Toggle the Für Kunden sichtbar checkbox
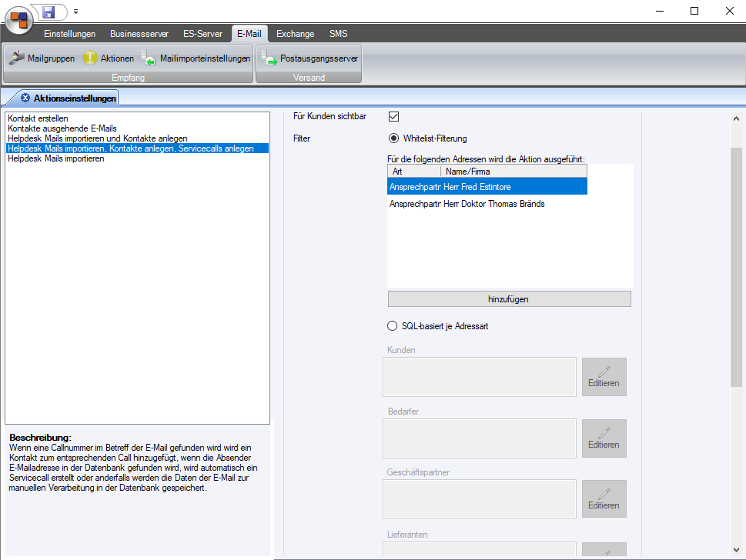Image resolution: width=746 pixels, height=560 pixels. 393,116
